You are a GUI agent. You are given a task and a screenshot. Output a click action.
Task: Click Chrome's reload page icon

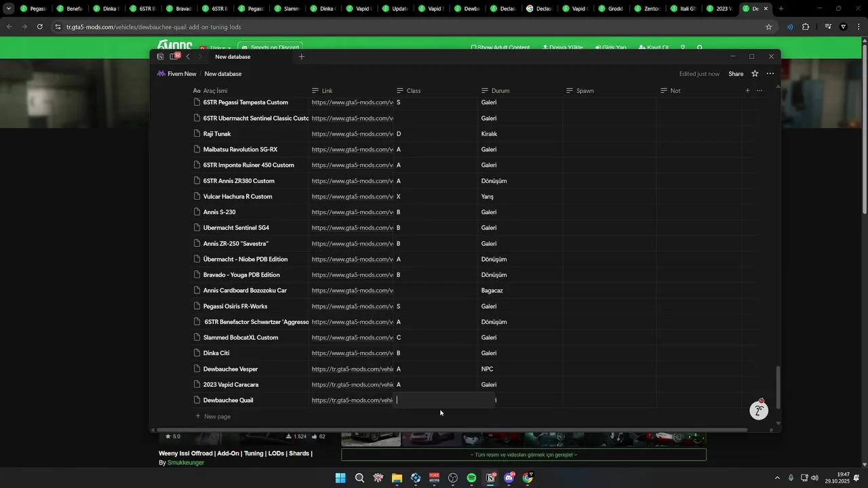pyautogui.click(x=40, y=26)
